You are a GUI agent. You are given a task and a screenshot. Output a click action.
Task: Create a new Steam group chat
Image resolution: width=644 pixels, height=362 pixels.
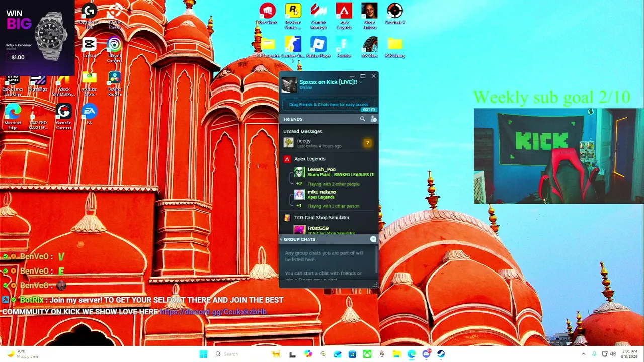tap(373, 239)
